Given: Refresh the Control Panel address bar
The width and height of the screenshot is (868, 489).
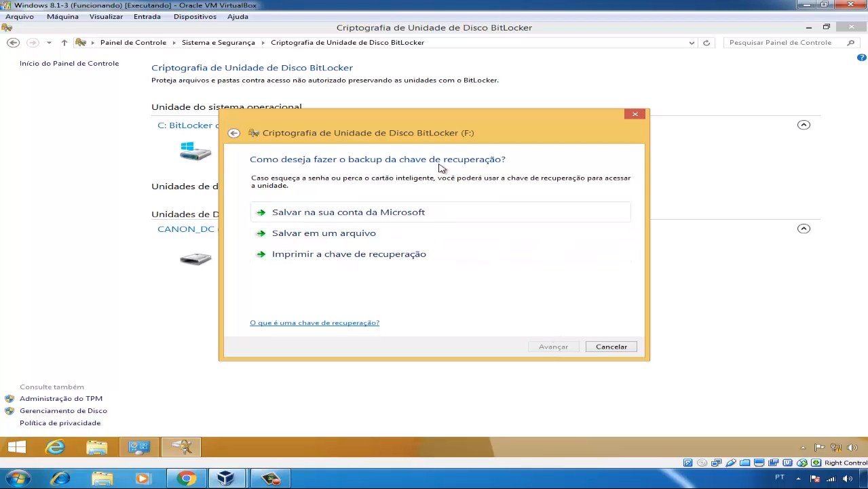Looking at the screenshot, I should pyautogui.click(x=706, y=43).
